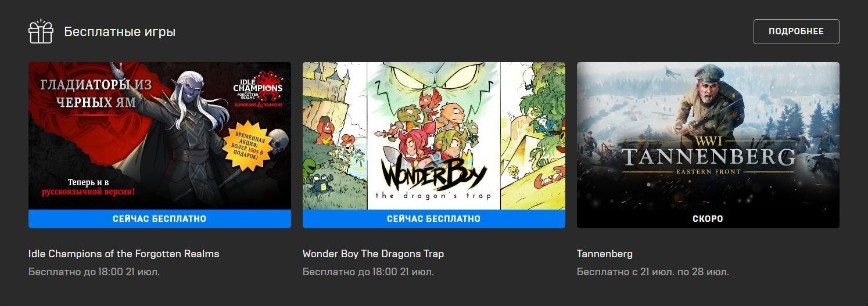Click Гладиаторы из черных ям banner text
The height and width of the screenshot is (306, 868).
[x=96, y=93]
